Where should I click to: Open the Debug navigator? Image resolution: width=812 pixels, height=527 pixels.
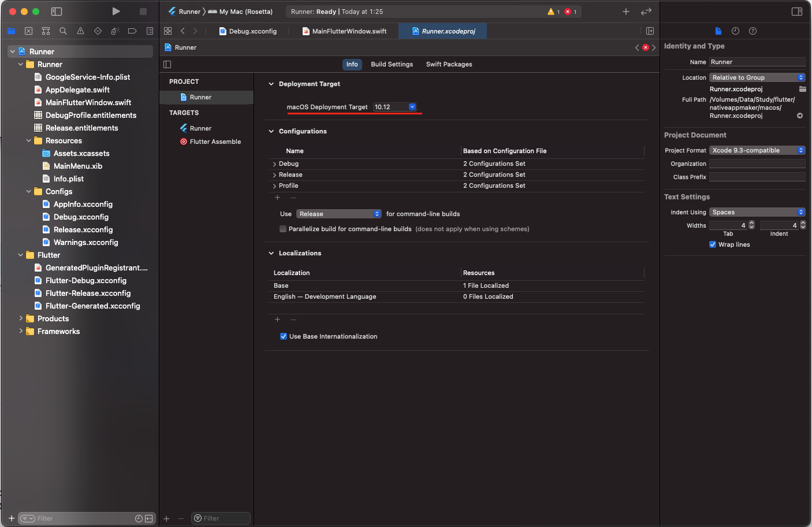(x=115, y=31)
